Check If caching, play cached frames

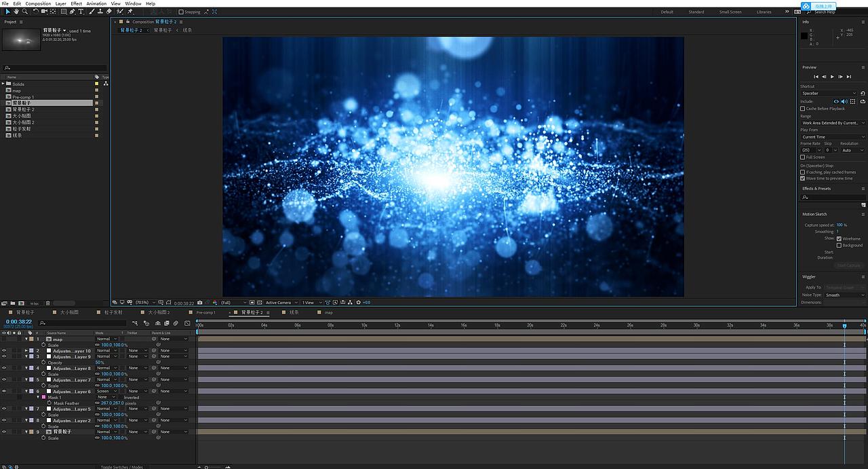803,172
